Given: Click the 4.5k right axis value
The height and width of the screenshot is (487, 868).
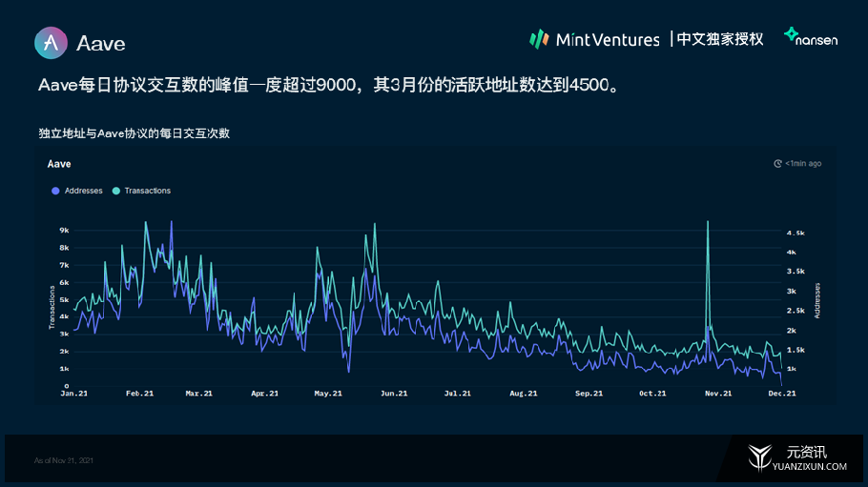Looking at the screenshot, I should pyautogui.click(x=796, y=233).
